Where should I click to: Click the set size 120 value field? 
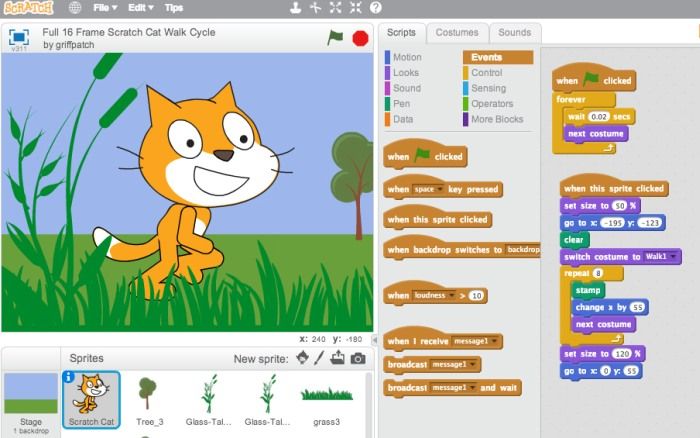tap(622, 354)
